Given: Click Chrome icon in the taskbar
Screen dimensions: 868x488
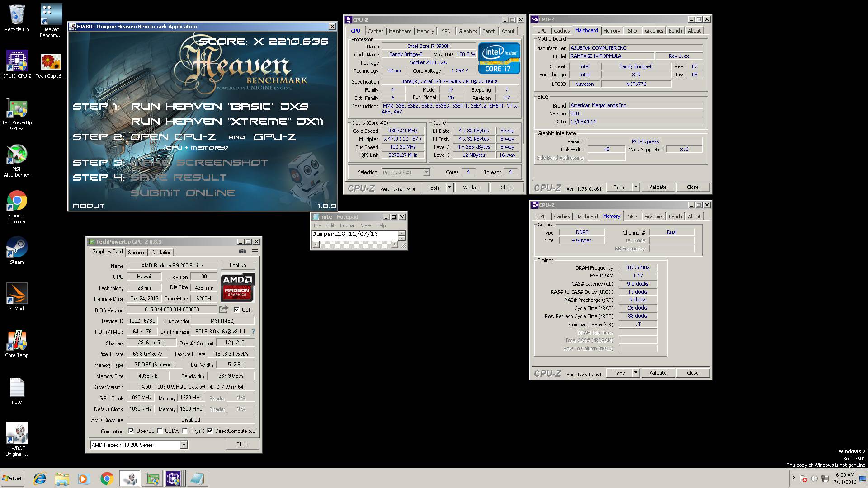Looking at the screenshot, I should point(107,479).
